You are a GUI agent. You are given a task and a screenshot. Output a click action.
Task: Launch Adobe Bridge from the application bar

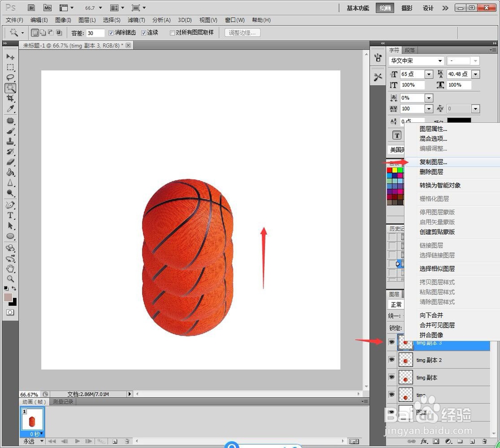(31, 7)
